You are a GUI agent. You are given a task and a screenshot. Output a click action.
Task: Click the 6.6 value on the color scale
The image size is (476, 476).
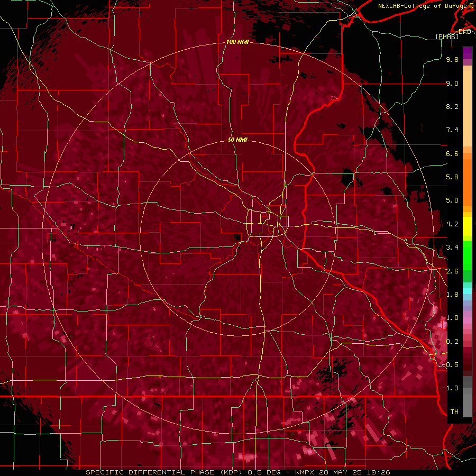click(x=452, y=153)
